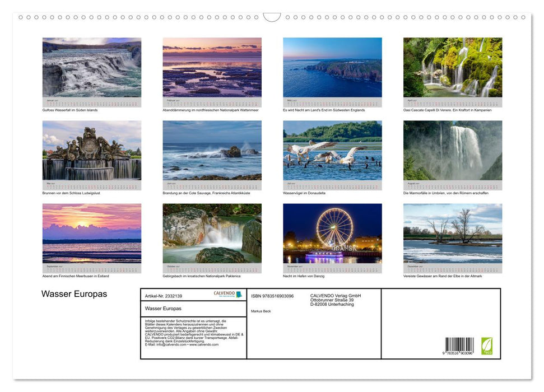
Task: Click the 'D-82008 Unterhaching' address line
Action: (332, 304)
